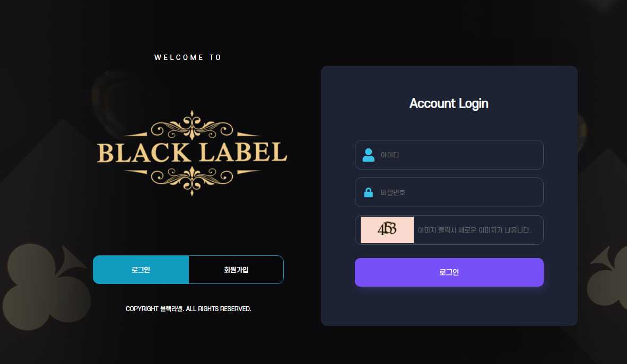This screenshot has width=627, height=364.
Task: Focus the 아이디 username field
Action: point(449,155)
